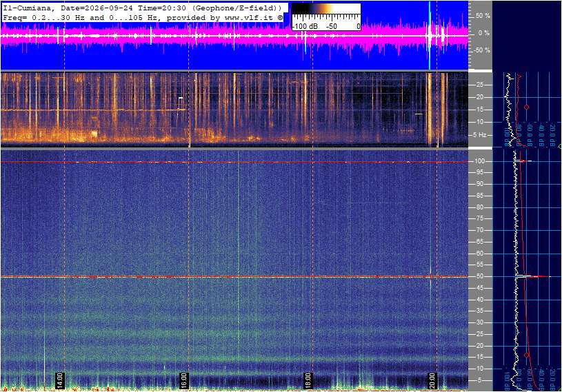562x392 pixels.
Task: Click the 15 label on upper geophone frequency scale
Action: (479, 110)
